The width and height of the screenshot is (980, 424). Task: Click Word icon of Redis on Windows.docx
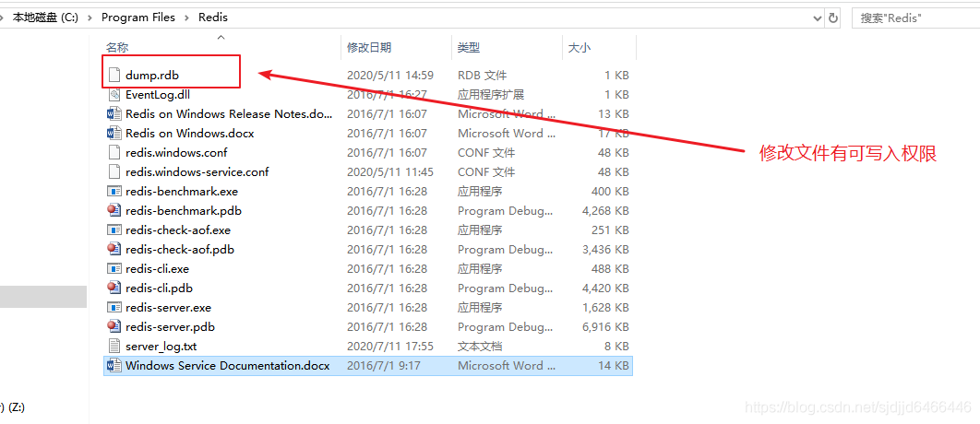click(114, 133)
